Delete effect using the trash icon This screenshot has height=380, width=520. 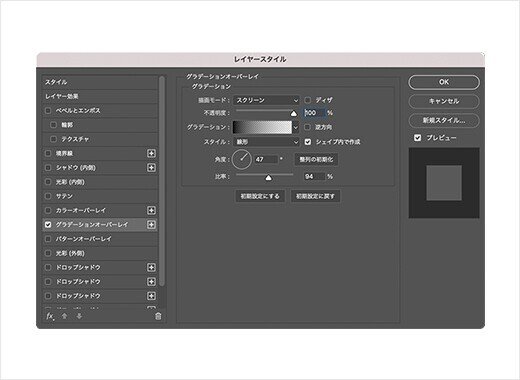[x=158, y=316]
